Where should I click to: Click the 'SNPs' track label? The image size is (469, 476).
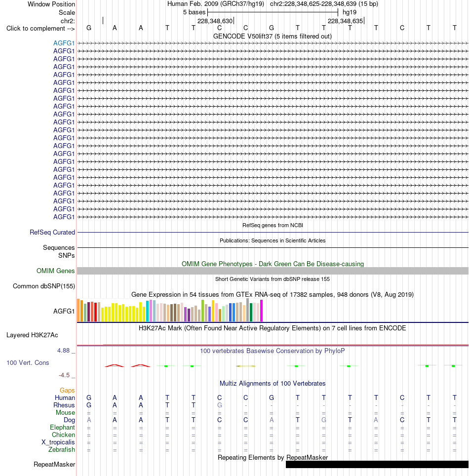(x=67, y=256)
